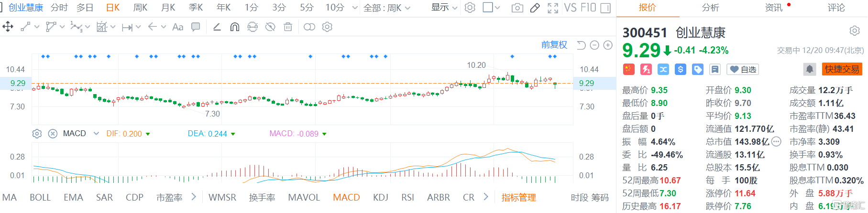The width and height of the screenshot is (868, 213).
Task: Open drawing toolbar settings gear
Action: 327,27
